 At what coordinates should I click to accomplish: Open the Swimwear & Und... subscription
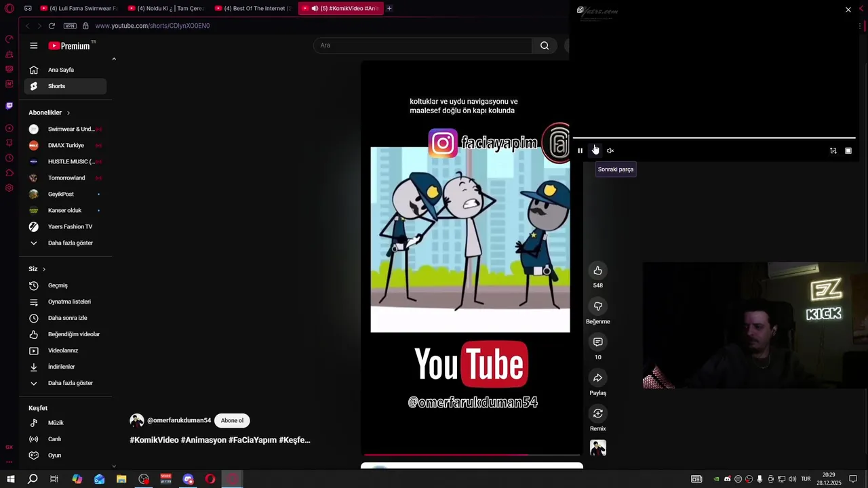point(65,129)
